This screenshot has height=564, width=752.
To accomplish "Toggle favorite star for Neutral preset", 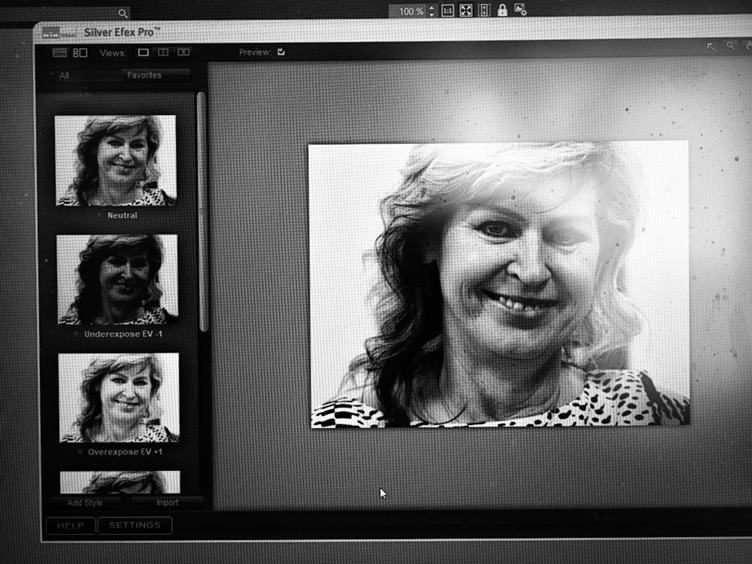I will [99, 215].
